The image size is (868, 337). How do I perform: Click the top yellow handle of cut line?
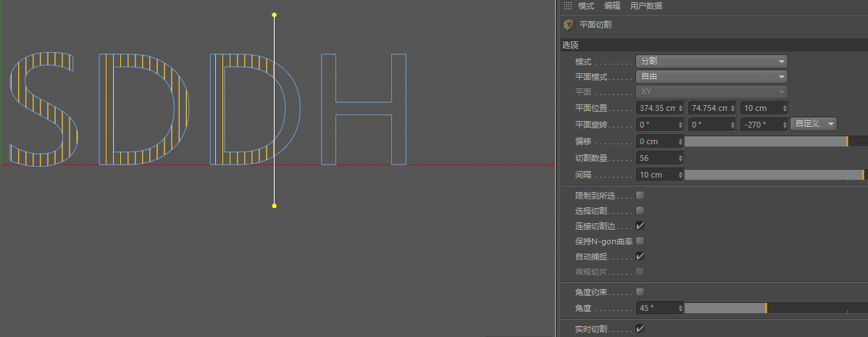point(274,15)
